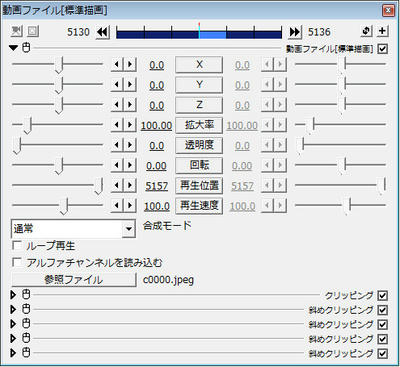Click the 拡大率 button

click(x=199, y=125)
